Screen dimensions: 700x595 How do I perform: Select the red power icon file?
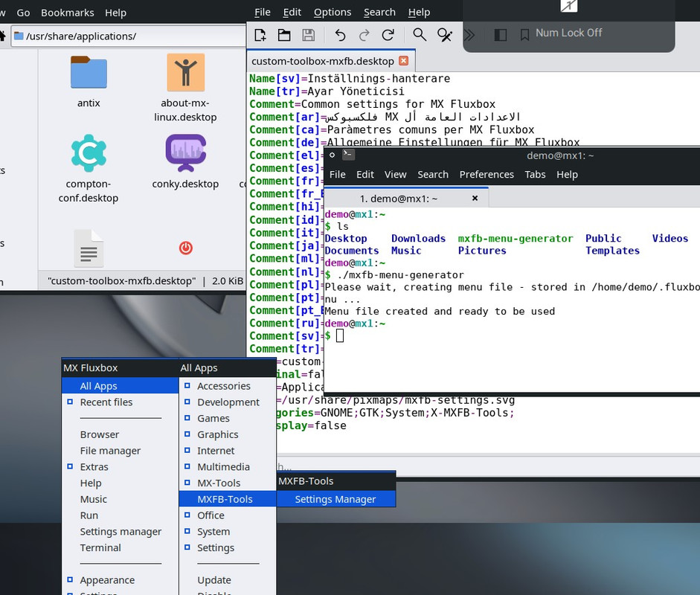click(x=186, y=248)
